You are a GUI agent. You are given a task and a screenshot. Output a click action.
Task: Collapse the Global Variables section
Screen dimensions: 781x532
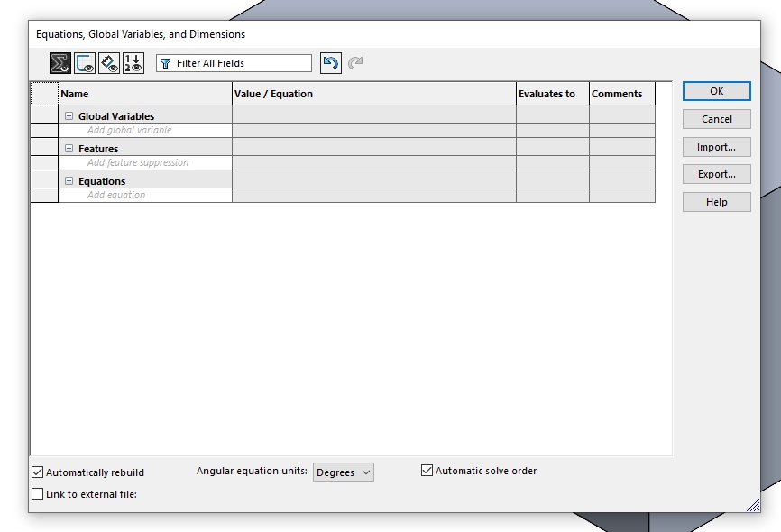(69, 116)
